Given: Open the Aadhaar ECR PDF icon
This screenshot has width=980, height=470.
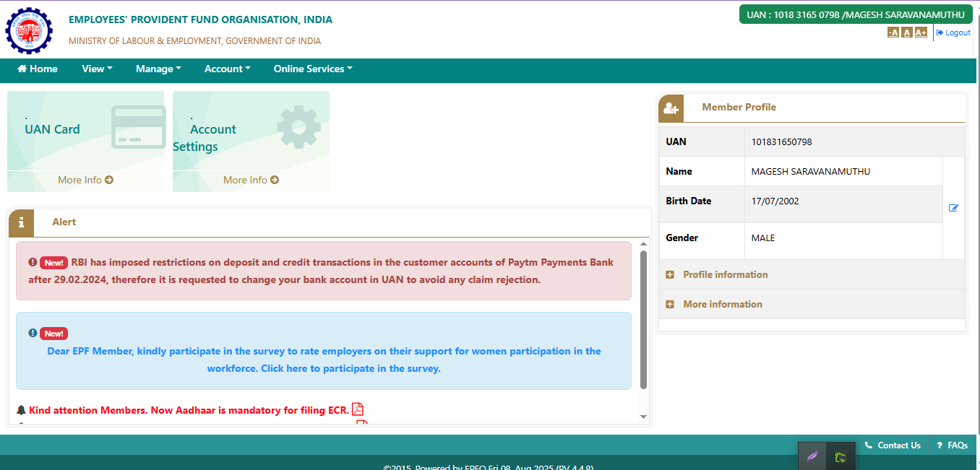Looking at the screenshot, I should (357, 409).
